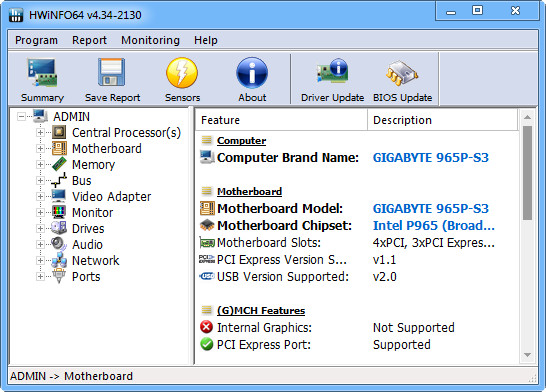Viewport: 546px width, 392px height.
Task: Click the Motherboard Model row icon
Action: (207, 208)
